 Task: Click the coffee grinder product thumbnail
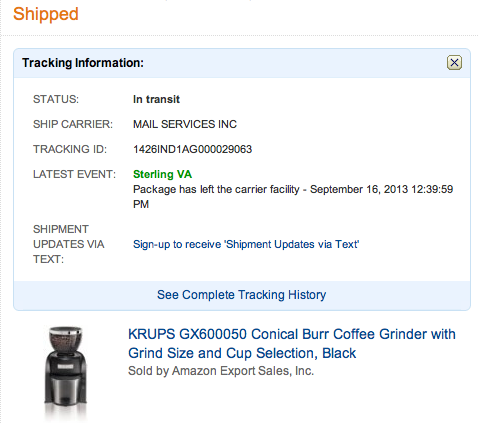(66, 373)
